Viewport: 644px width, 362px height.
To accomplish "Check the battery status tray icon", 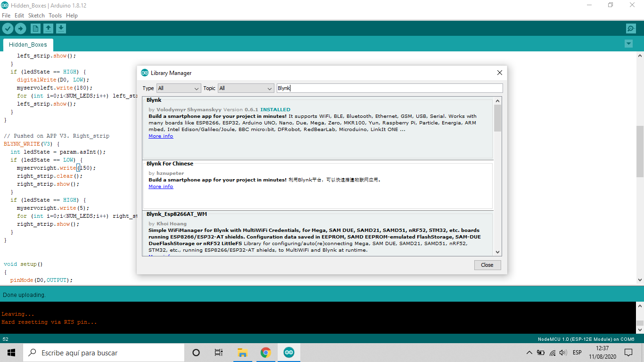I will tap(541, 353).
